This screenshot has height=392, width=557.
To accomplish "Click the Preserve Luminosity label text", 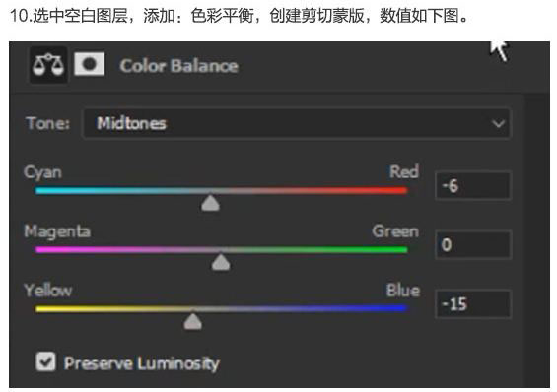I will pyautogui.click(x=142, y=363).
